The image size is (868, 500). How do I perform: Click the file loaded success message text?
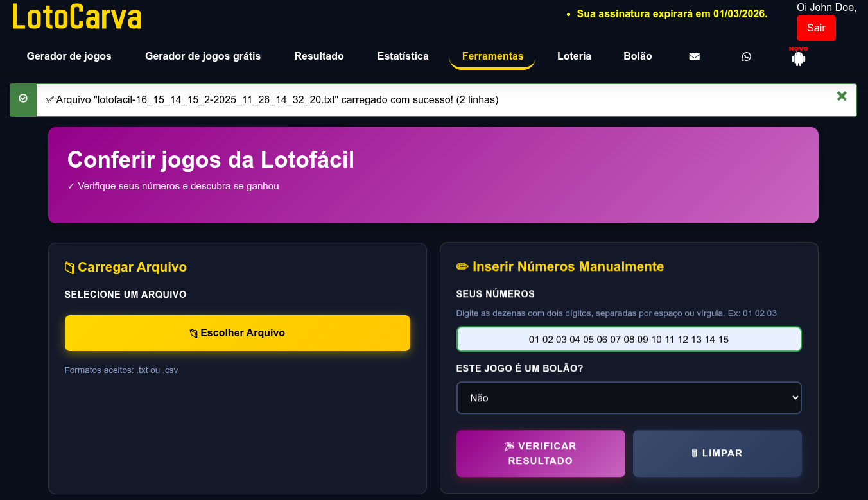pyautogui.click(x=272, y=99)
